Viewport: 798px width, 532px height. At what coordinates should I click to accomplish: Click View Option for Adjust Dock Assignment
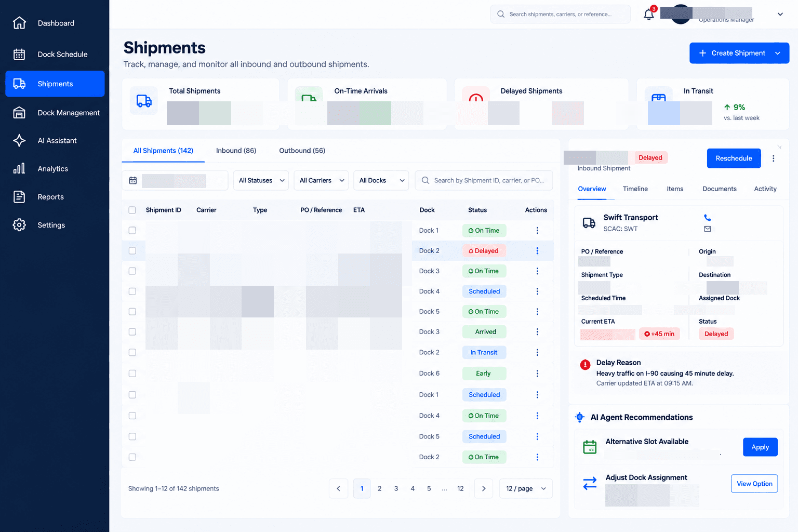click(x=754, y=484)
